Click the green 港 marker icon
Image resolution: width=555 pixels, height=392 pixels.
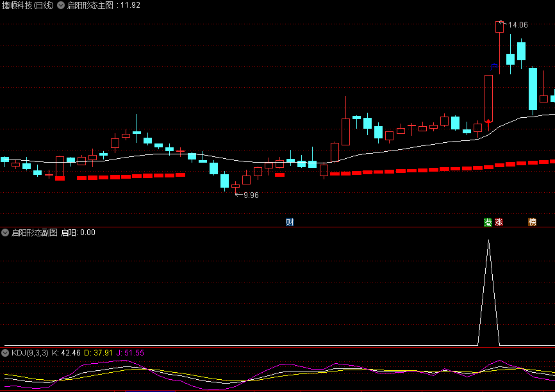[488, 222]
